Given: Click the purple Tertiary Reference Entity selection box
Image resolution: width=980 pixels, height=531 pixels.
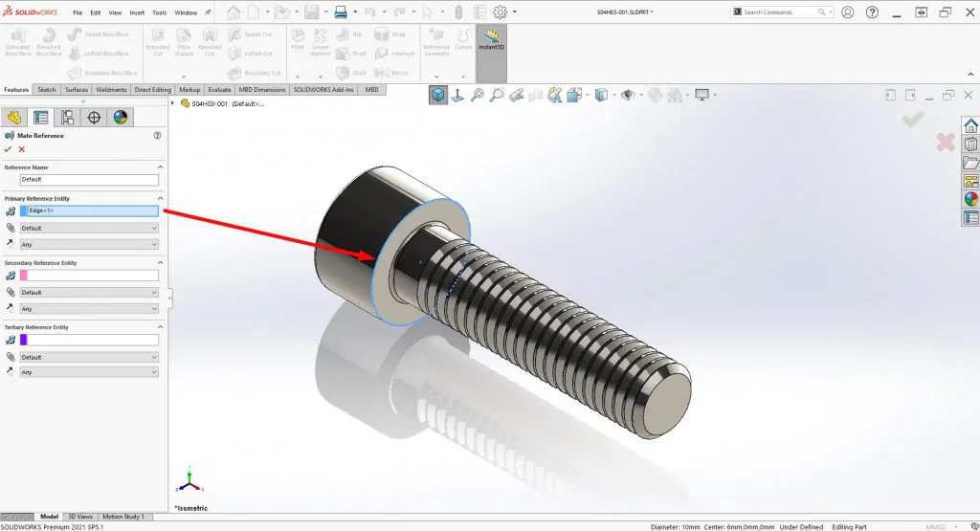Looking at the screenshot, I should pyautogui.click(x=89, y=340).
